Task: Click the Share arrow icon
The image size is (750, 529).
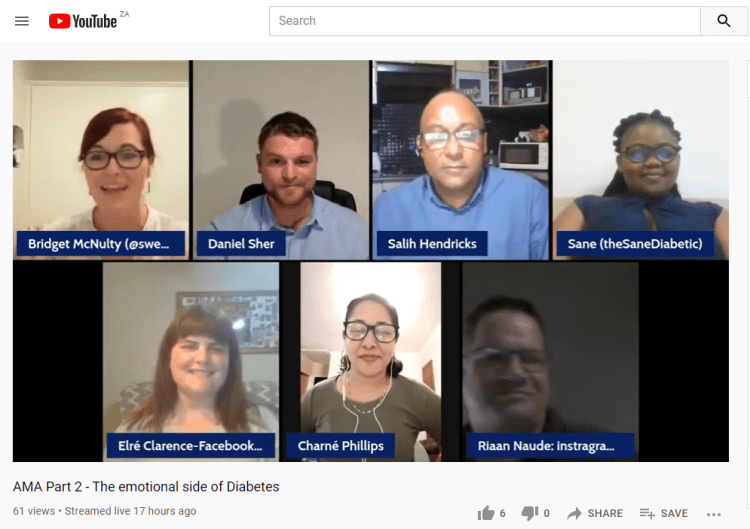Action: click(574, 513)
